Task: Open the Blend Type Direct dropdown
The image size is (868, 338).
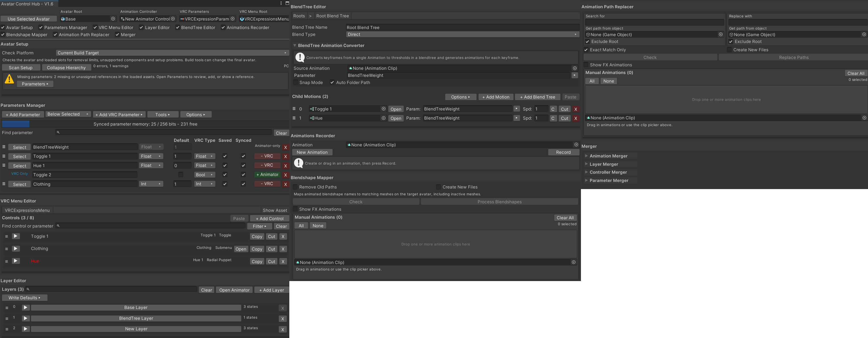Action: (462, 34)
